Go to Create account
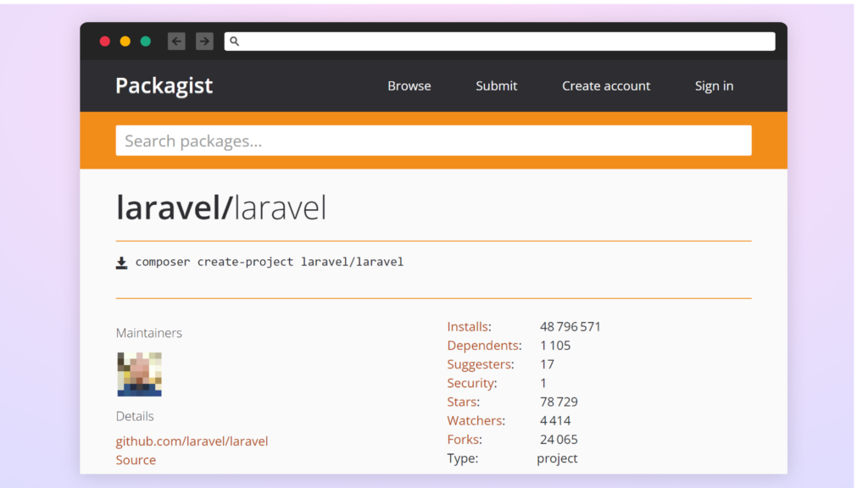 (x=606, y=86)
